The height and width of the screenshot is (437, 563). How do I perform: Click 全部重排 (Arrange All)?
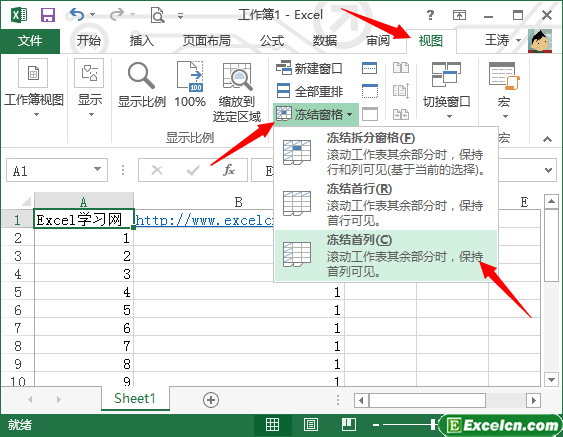coord(310,91)
